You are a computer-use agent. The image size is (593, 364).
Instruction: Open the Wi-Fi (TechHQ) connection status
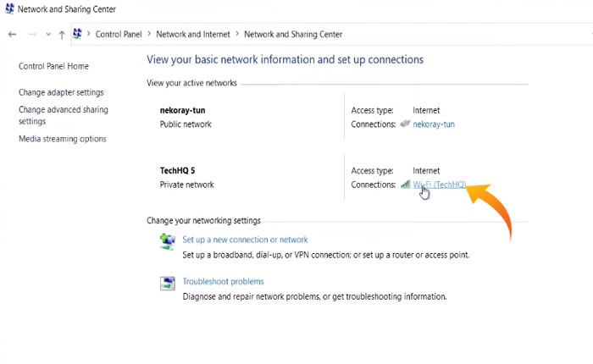(439, 185)
